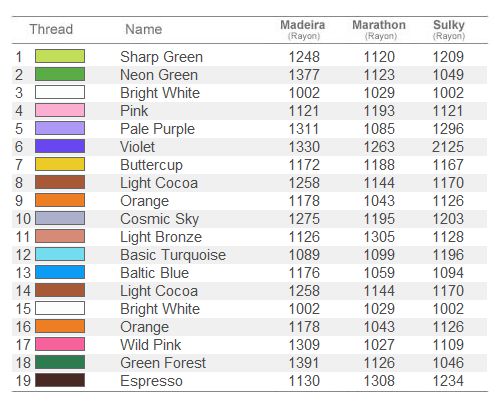500x402 pixels.
Task: Click the Marathon column header
Action: point(379,29)
